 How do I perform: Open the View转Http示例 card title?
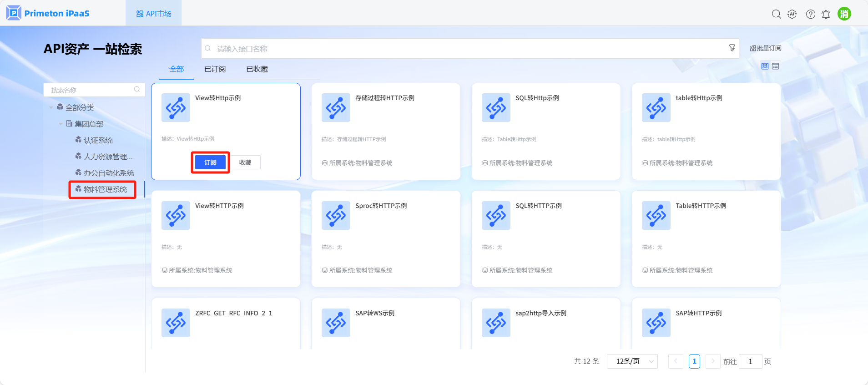218,98
